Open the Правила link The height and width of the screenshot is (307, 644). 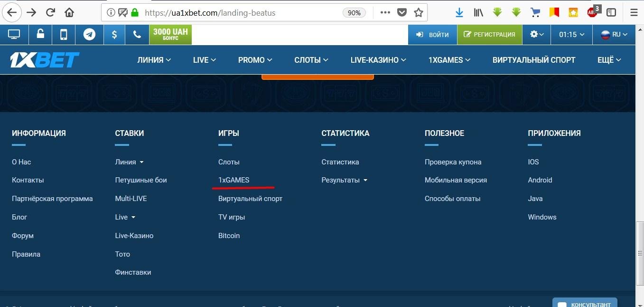tap(26, 254)
